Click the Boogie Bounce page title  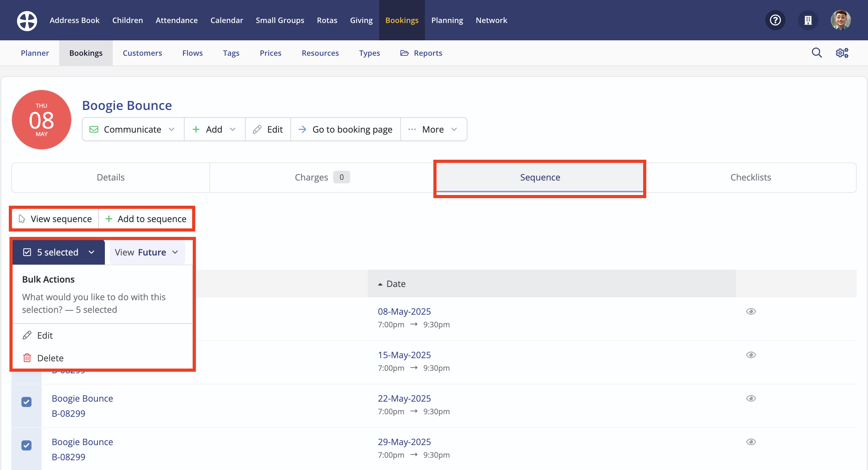point(127,106)
